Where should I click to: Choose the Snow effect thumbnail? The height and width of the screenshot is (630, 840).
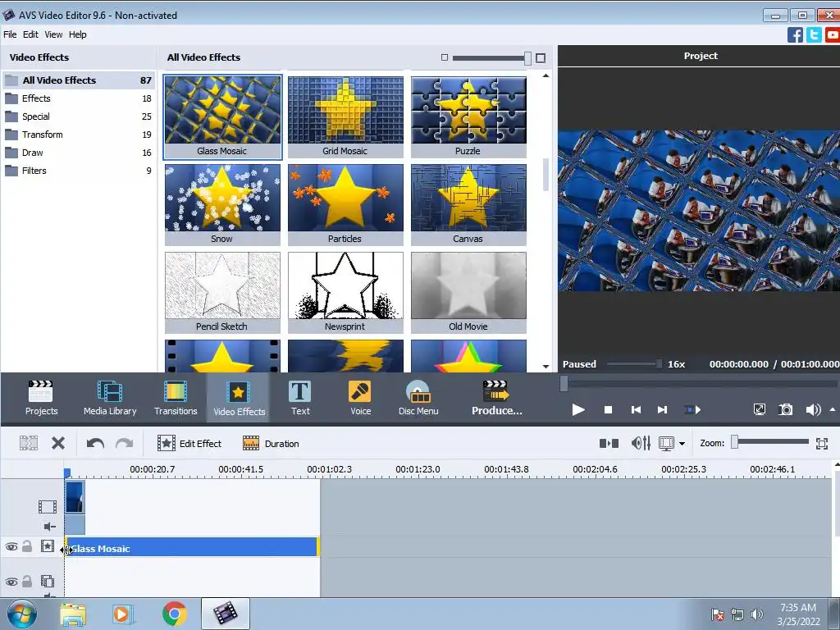222,204
